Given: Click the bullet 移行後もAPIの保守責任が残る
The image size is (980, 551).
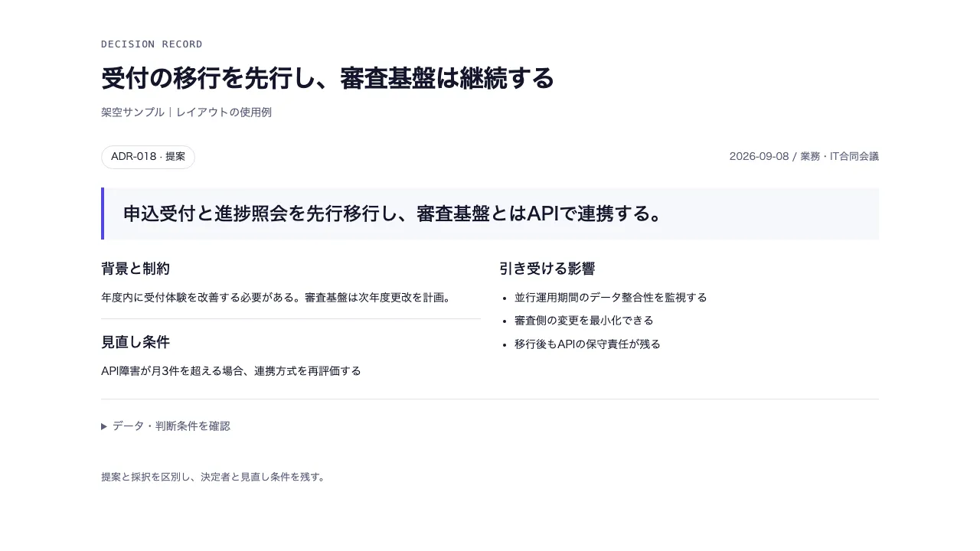Looking at the screenshot, I should point(587,344).
